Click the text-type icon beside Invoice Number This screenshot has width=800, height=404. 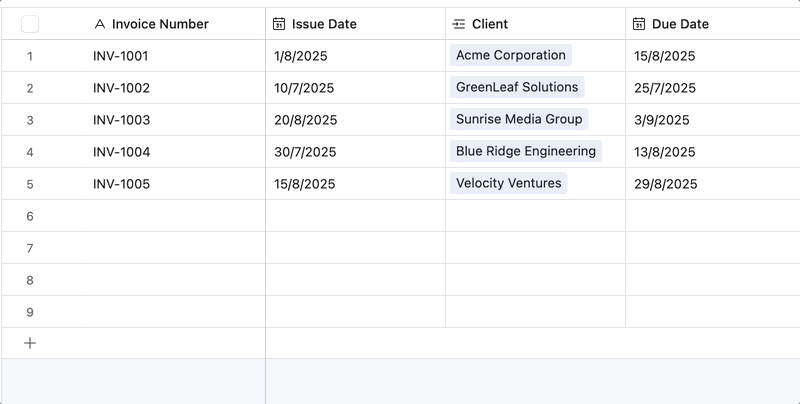99,24
